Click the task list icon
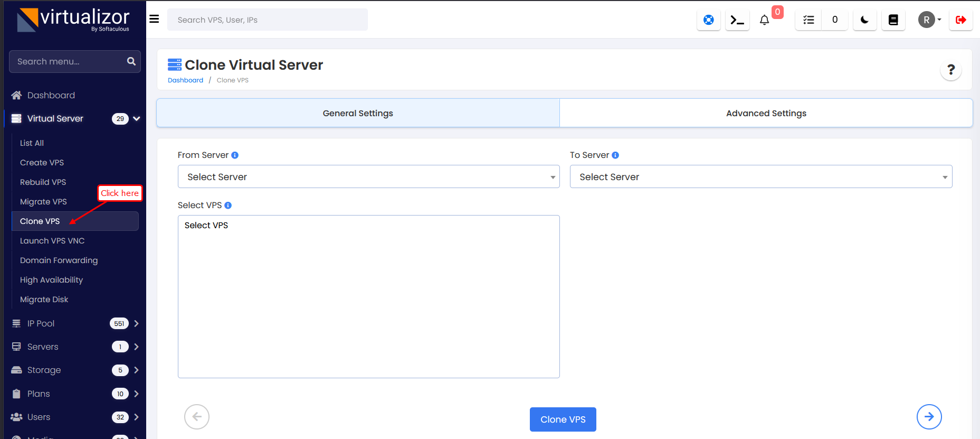This screenshot has height=439, width=980. click(808, 20)
